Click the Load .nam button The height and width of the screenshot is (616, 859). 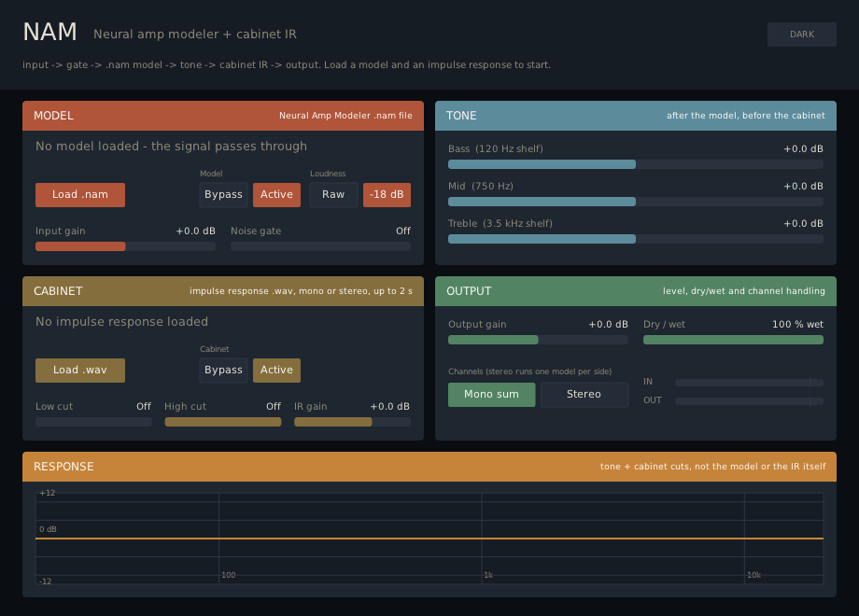tap(80, 195)
